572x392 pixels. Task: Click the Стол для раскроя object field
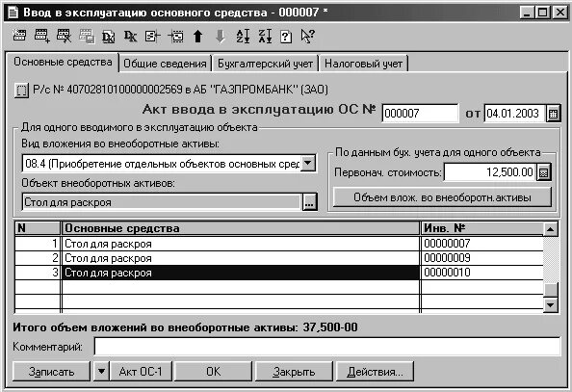[162, 202]
